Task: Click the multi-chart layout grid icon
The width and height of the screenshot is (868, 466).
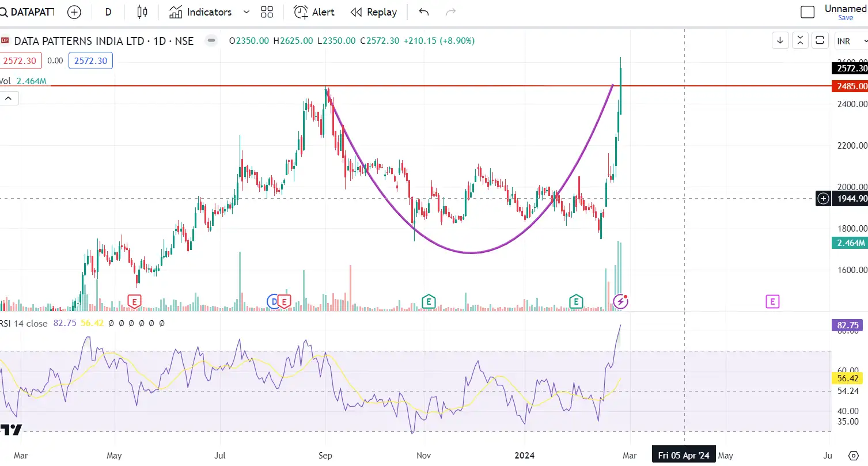Action: (x=266, y=12)
